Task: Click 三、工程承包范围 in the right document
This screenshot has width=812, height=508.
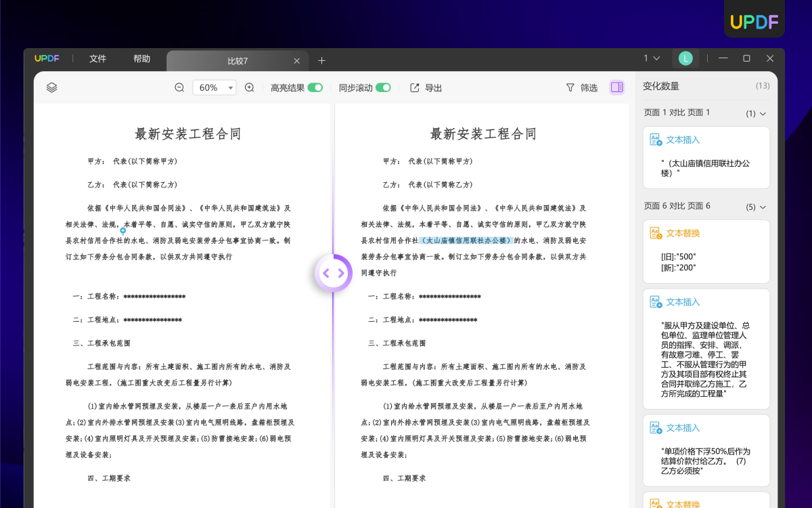Action: pos(397,343)
